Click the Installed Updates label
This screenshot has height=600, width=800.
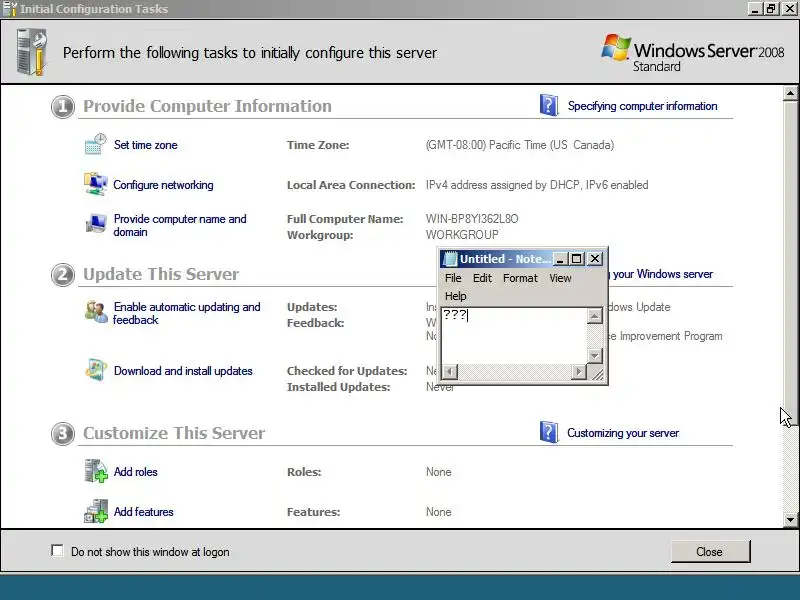pyautogui.click(x=338, y=387)
